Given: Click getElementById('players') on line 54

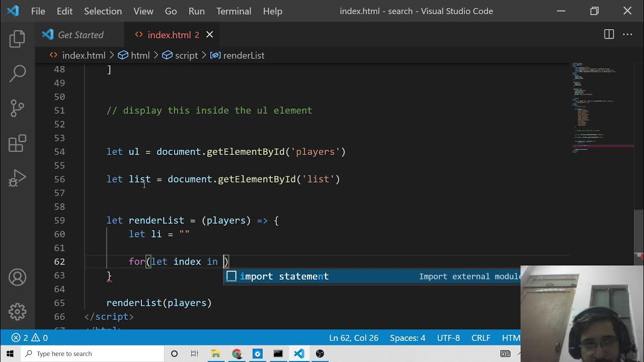Looking at the screenshot, I should click(276, 151).
